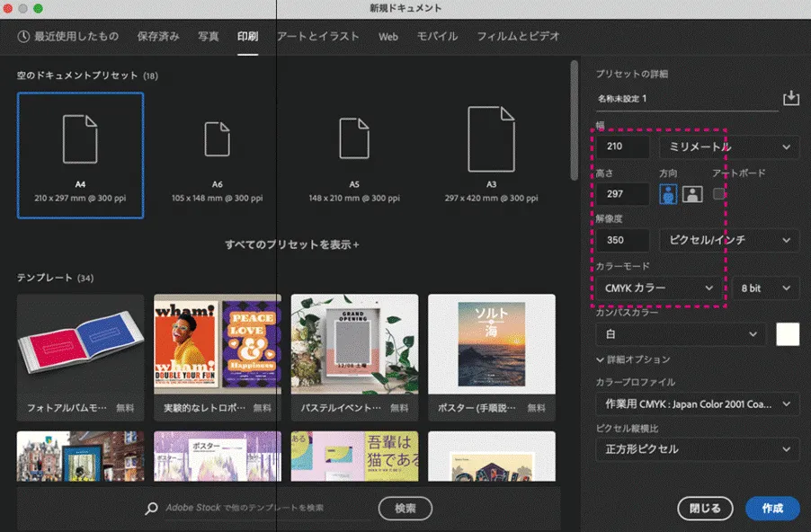This screenshot has height=532, width=811.
Task: Switch to the Web tab
Action: pos(388,38)
